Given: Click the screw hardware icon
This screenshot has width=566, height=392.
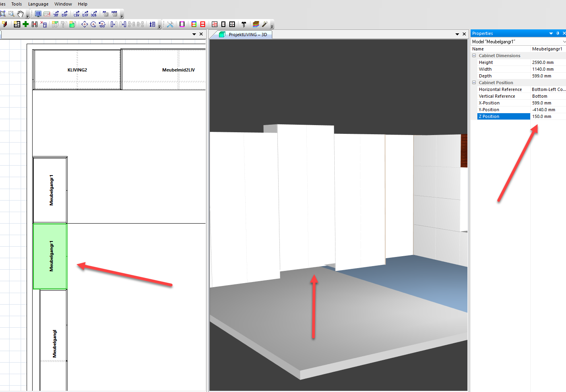Looking at the screenshot, I should pos(244,24).
